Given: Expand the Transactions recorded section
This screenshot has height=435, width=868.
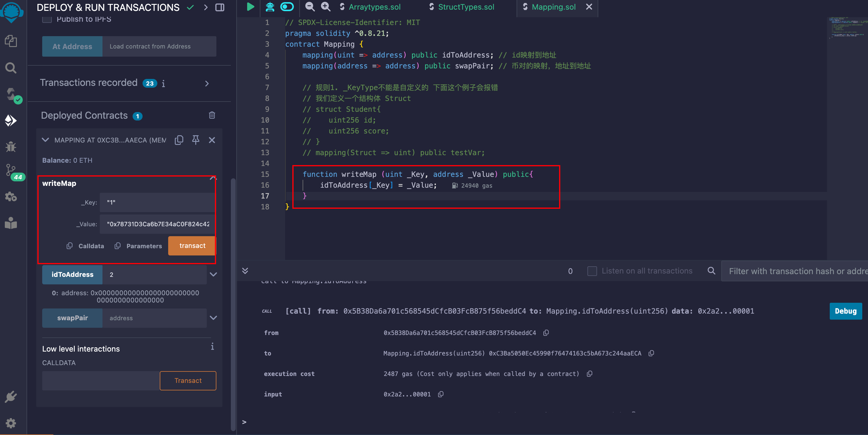Looking at the screenshot, I should [207, 83].
